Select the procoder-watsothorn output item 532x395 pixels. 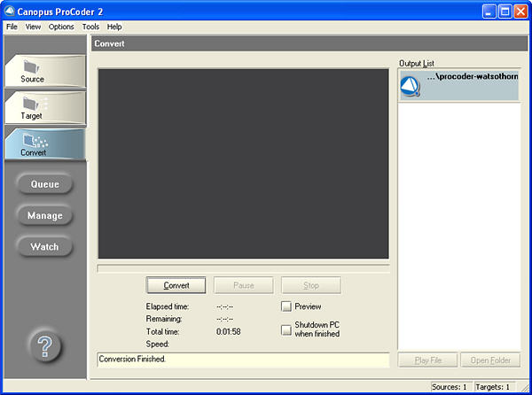(459, 85)
